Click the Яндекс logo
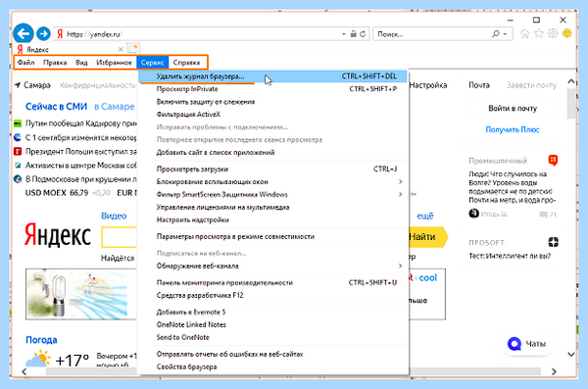 coord(58,235)
